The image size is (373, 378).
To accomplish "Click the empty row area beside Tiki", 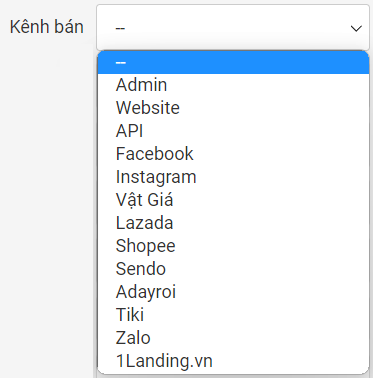I will tap(256, 315).
